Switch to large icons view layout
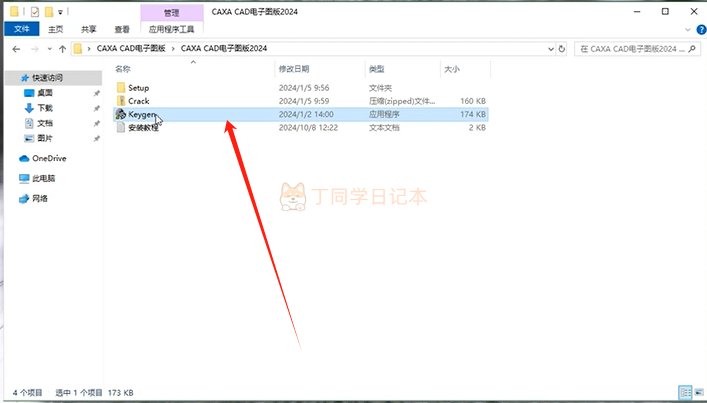Image resolution: width=707 pixels, height=403 pixels. [x=699, y=392]
